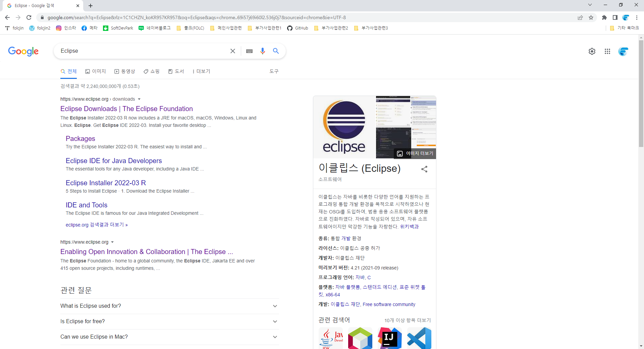The width and height of the screenshot is (644, 349).
Task: Open Chrome side panel icon
Action: [615, 17]
